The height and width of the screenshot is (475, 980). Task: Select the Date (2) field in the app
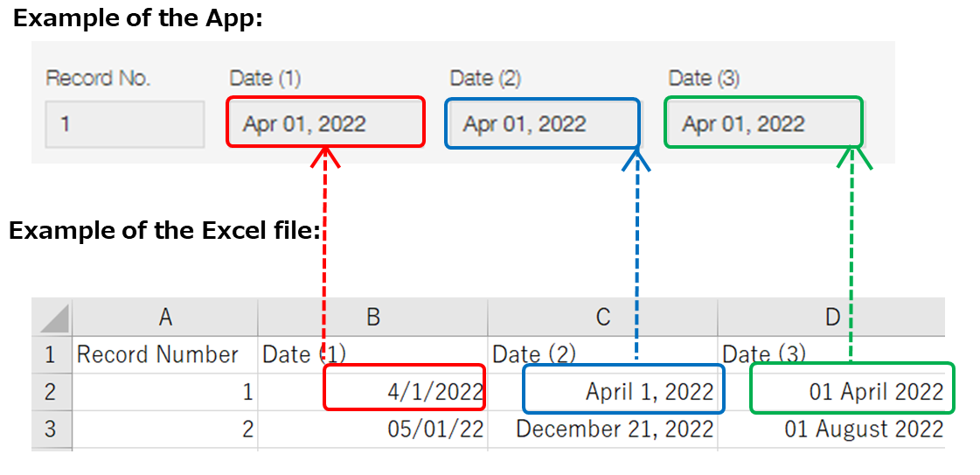click(x=542, y=123)
